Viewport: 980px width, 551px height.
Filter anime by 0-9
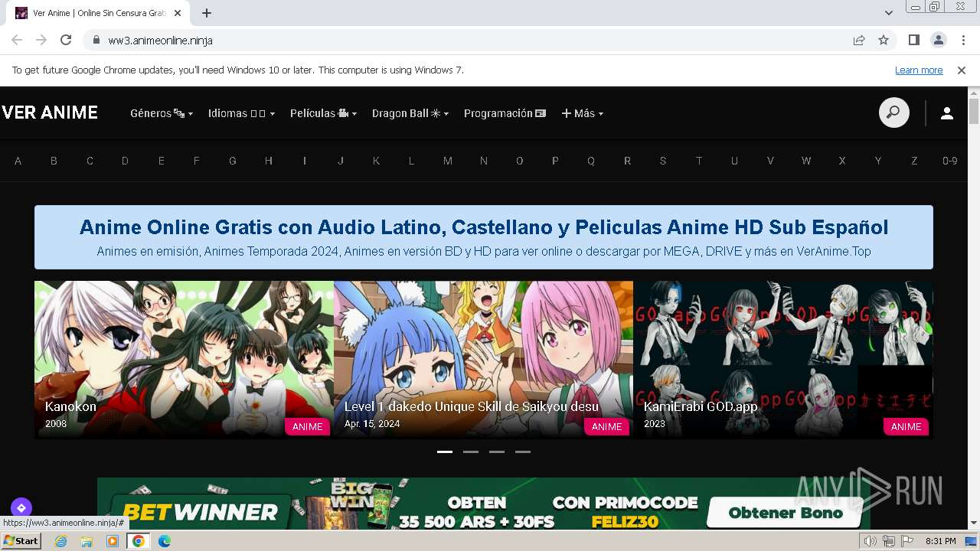(949, 161)
